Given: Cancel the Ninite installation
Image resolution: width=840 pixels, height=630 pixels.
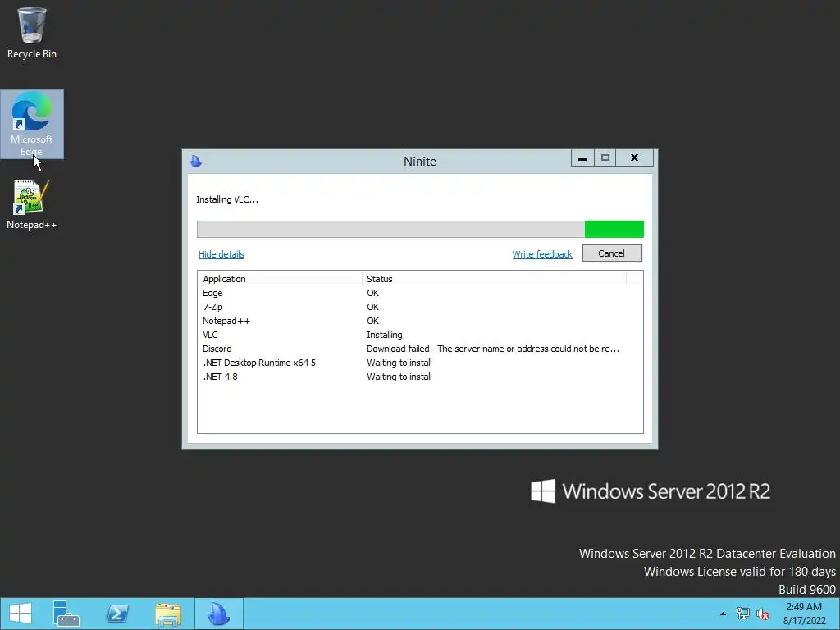Looking at the screenshot, I should pos(612,253).
